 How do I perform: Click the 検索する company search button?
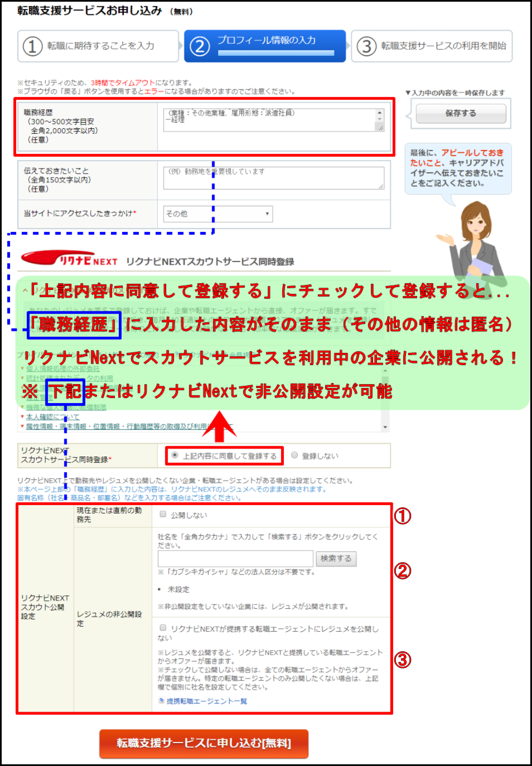tap(336, 558)
